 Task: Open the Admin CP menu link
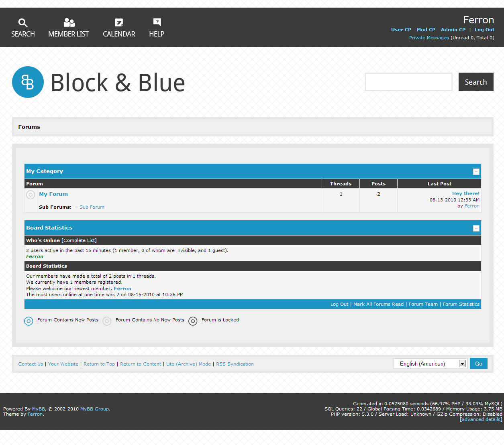pos(453,30)
